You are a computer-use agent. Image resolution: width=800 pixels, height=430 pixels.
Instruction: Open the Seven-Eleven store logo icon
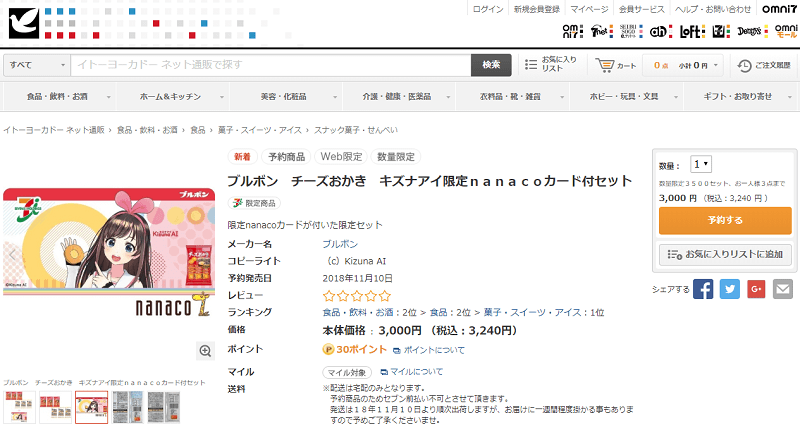click(x=721, y=31)
